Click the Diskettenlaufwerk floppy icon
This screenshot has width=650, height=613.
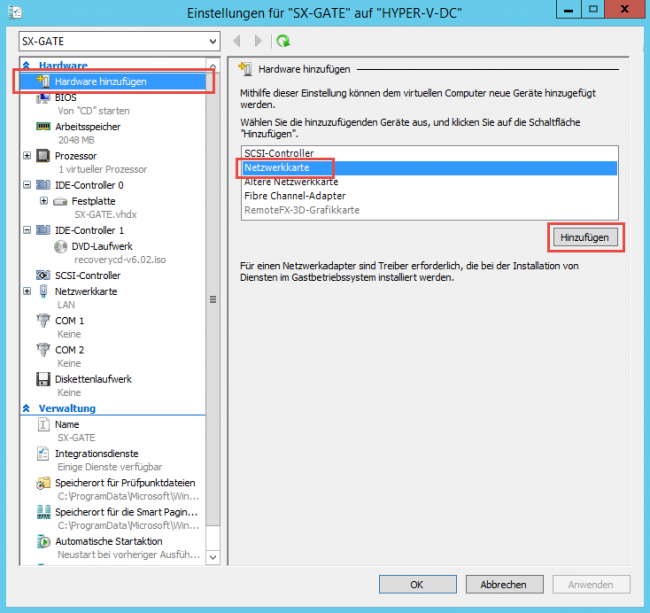point(43,379)
